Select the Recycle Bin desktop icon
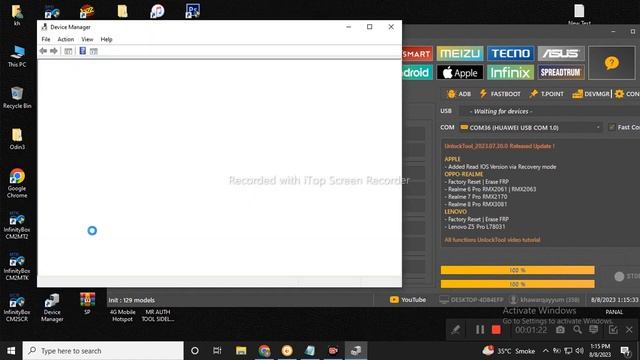The height and width of the screenshot is (360, 640). point(17,98)
